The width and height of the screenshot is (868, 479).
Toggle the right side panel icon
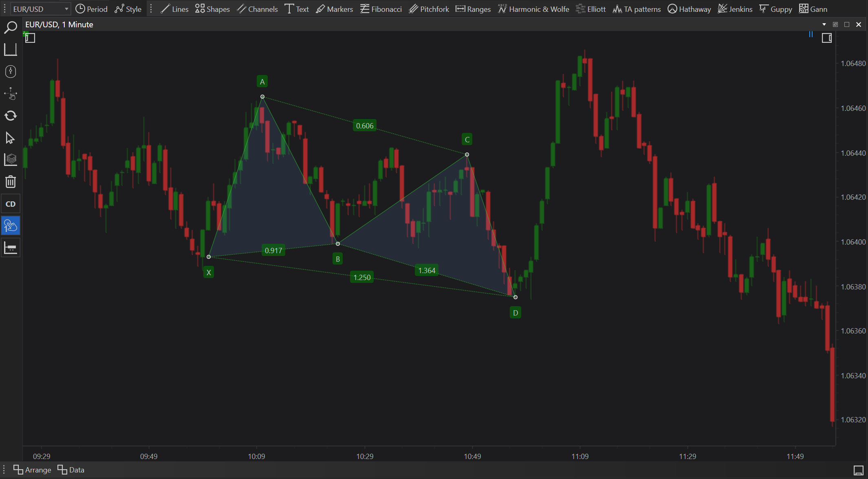(826, 38)
